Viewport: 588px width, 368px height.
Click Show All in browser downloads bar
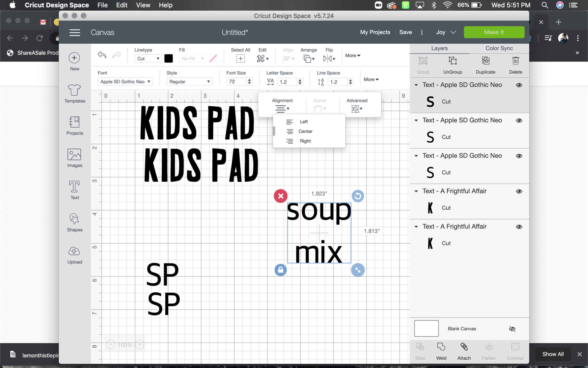click(553, 354)
